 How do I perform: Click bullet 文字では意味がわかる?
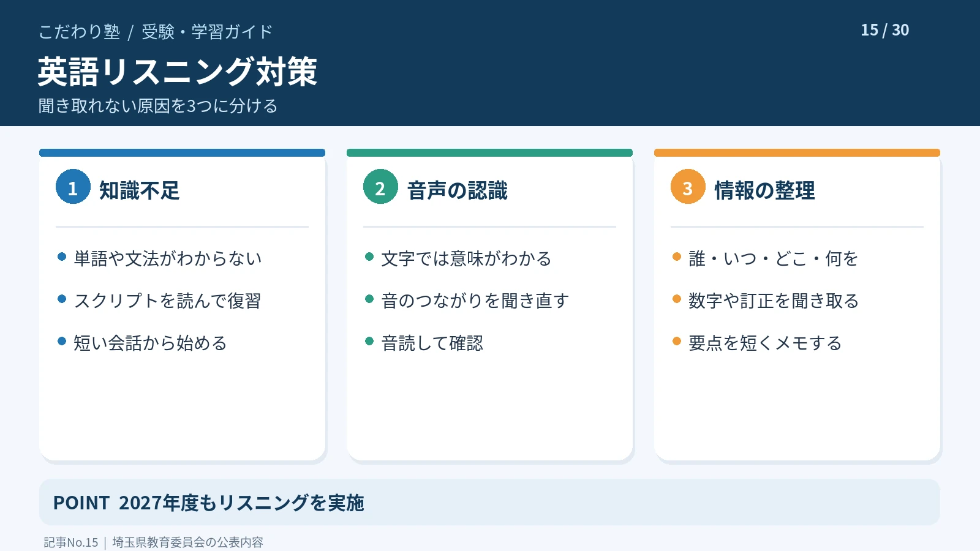click(466, 259)
